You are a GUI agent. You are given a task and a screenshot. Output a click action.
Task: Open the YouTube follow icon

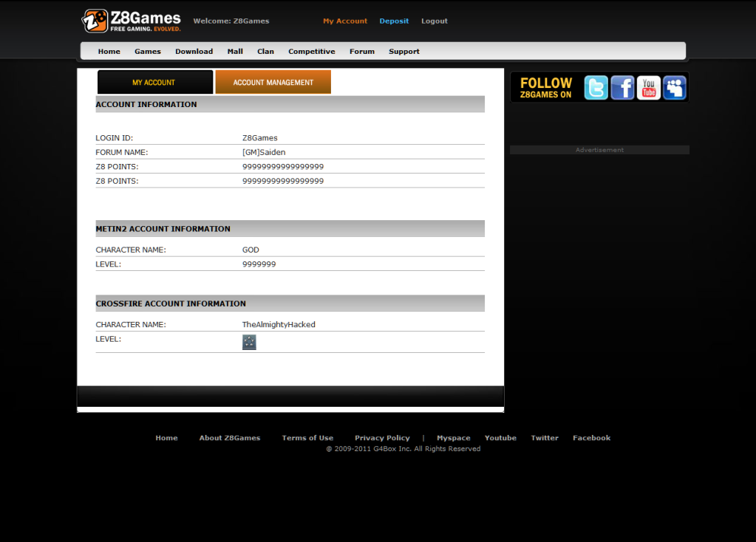click(x=648, y=88)
